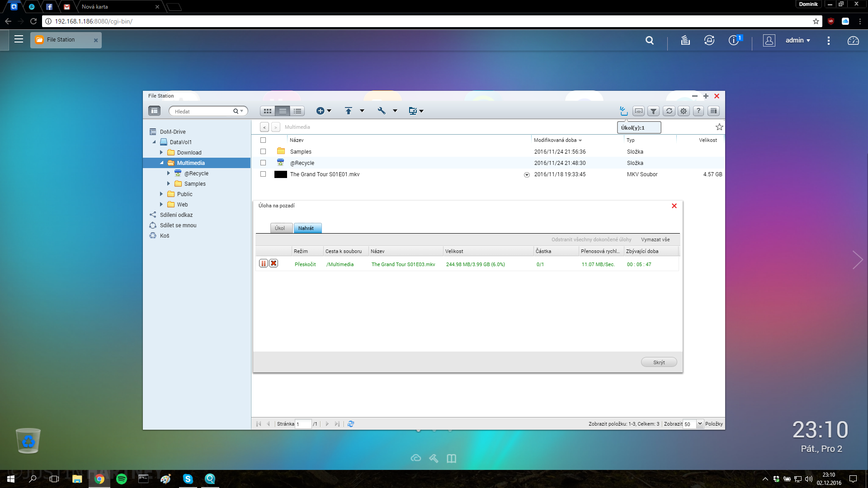
Task: Toggle the select-all header checkbox
Action: tap(263, 140)
